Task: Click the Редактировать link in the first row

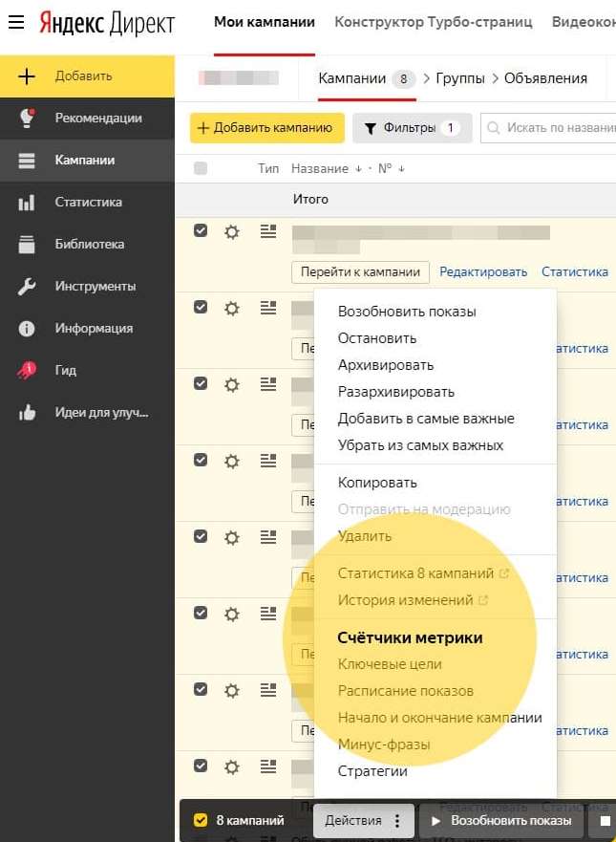Action: pyautogui.click(x=483, y=271)
